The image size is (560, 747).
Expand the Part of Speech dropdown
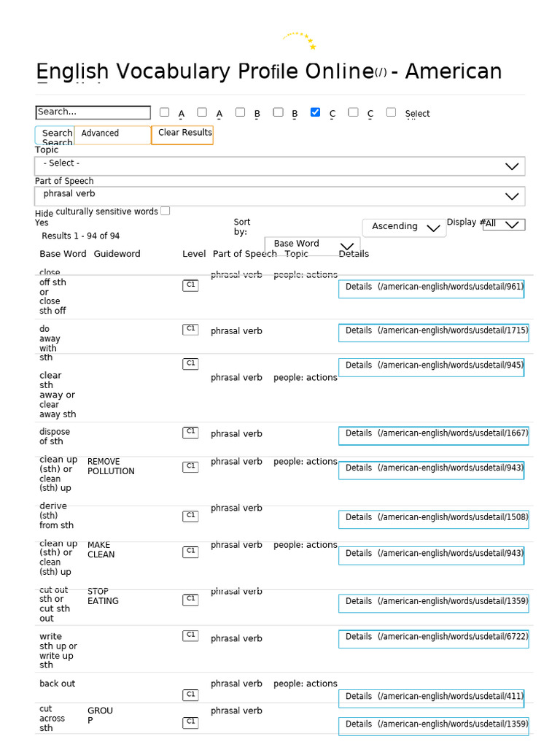[x=280, y=196]
